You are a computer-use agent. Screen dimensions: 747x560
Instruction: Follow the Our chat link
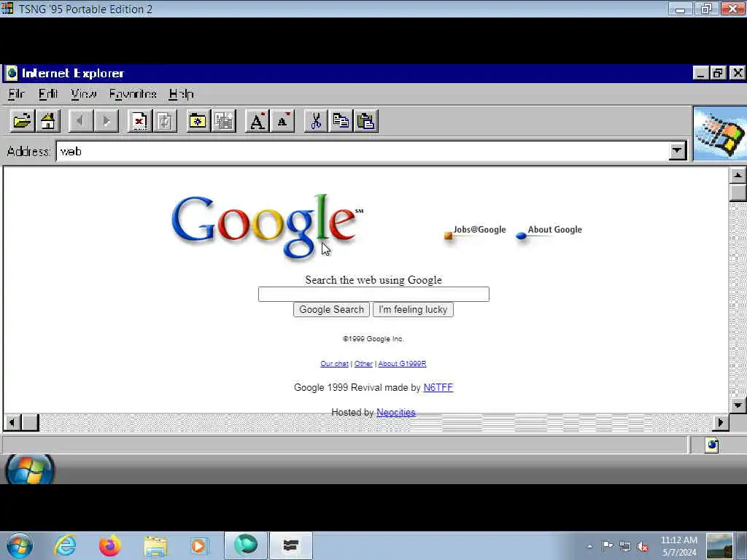click(x=334, y=363)
